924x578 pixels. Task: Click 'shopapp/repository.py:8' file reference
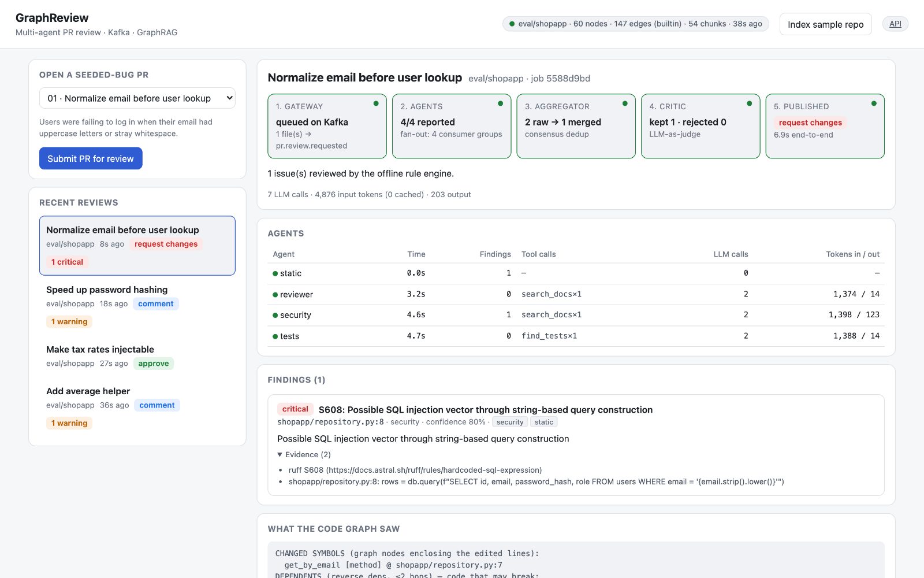330,422
